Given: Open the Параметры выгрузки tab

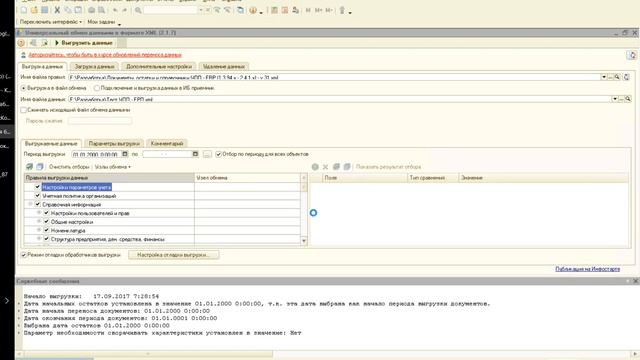Looking at the screenshot, I should point(114,143).
